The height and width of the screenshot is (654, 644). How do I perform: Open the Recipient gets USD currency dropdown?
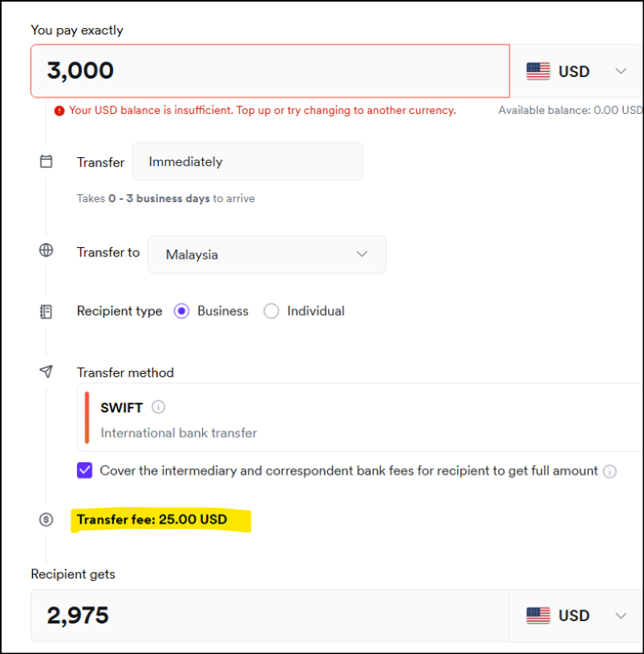tap(577, 615)
